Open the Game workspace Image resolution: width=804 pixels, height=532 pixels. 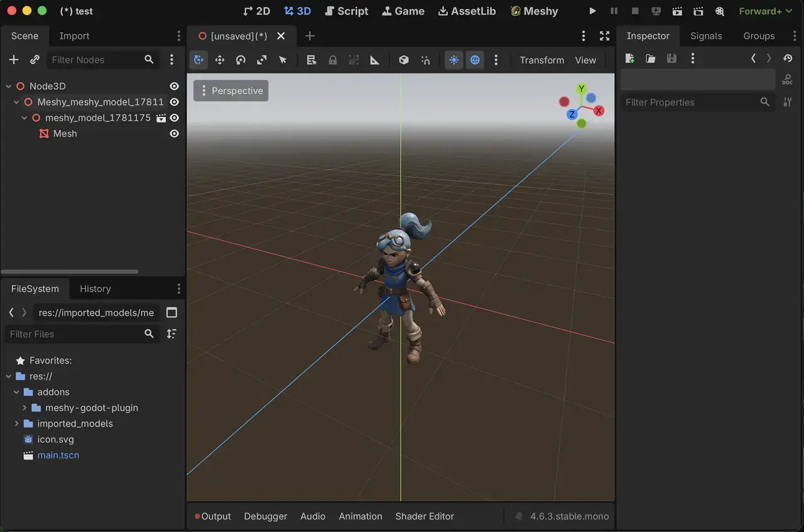(x=403, y=11)
